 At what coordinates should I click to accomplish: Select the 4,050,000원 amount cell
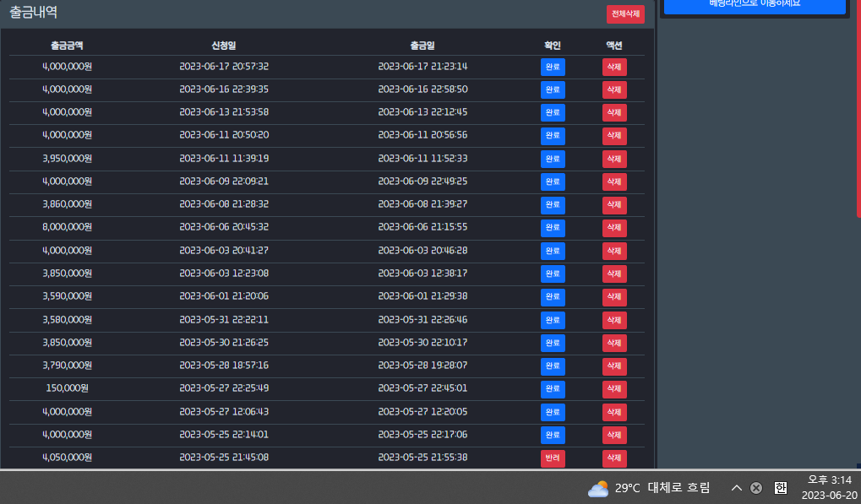(x=67, y=458)
